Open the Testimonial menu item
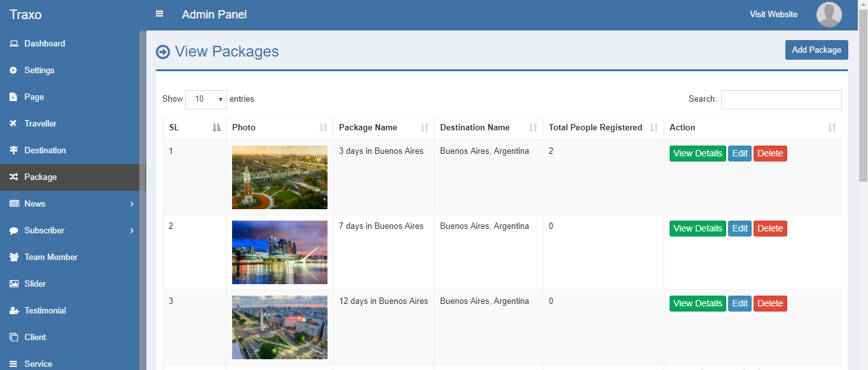Screen dimensions: 868x370 coord(45,311)
